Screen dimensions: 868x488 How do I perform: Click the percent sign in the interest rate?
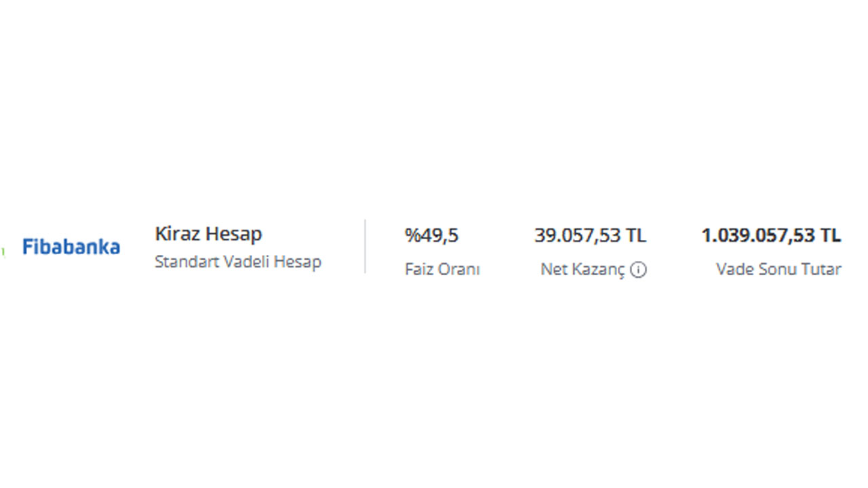coord(412,236)
